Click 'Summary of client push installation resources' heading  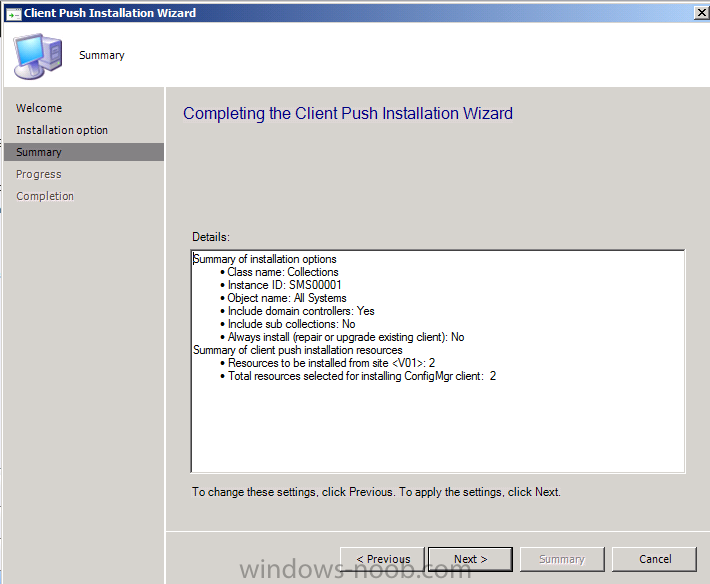tap(297, 350)
